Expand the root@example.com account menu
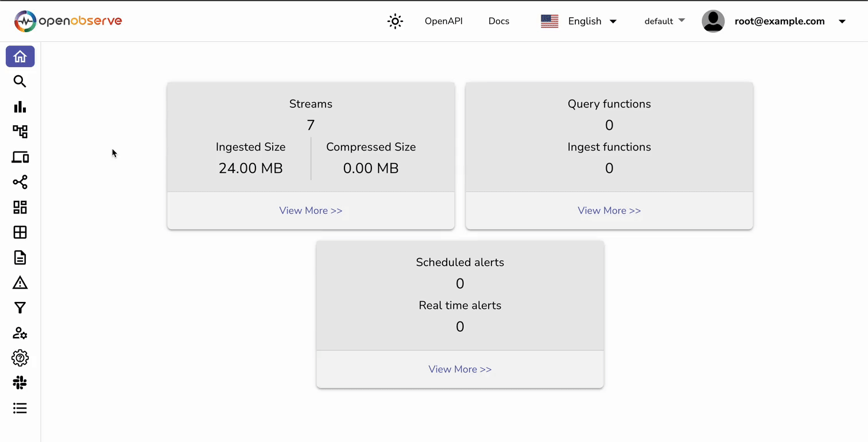 click(x=780, y=21)
